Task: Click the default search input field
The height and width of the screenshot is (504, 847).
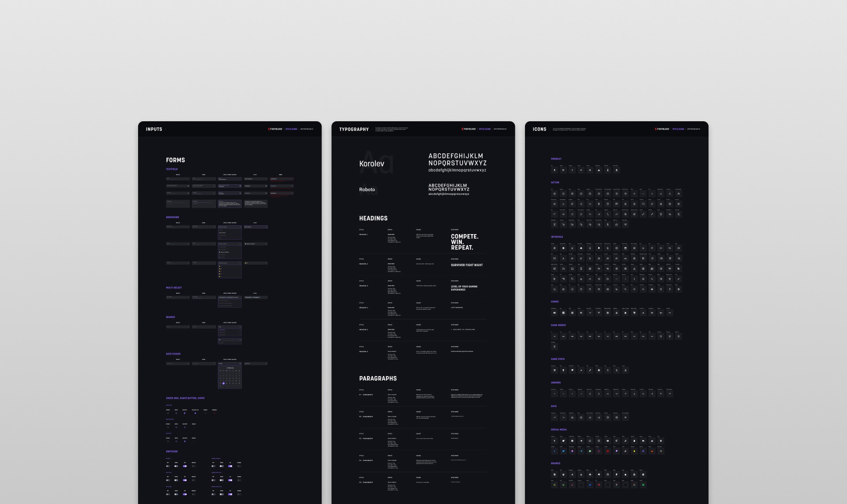Action: [178, 327]
